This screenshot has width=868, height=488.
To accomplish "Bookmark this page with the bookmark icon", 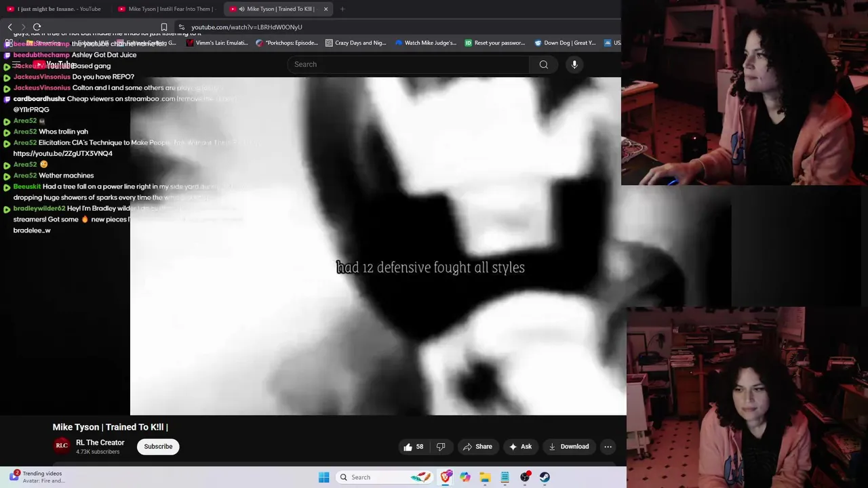I will pyautogui.click(x=164, y=27).
